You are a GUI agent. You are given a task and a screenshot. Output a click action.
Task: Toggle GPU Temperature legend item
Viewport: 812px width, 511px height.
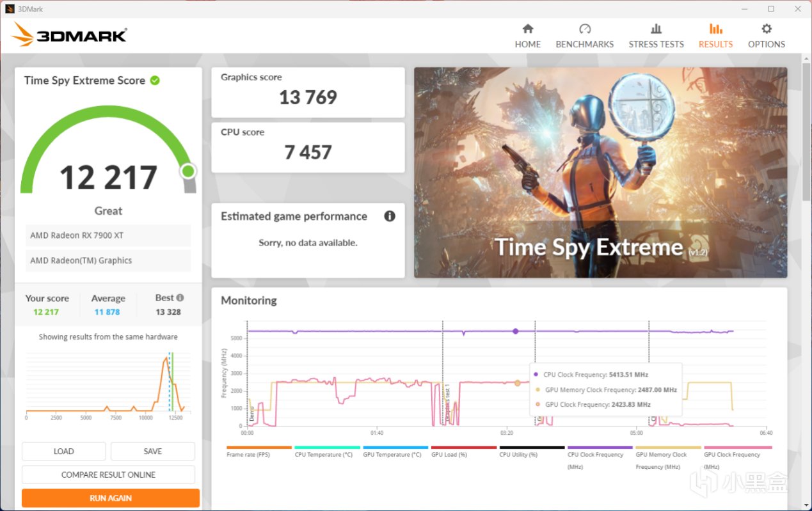pyautogui.click(x=395, y=452)
